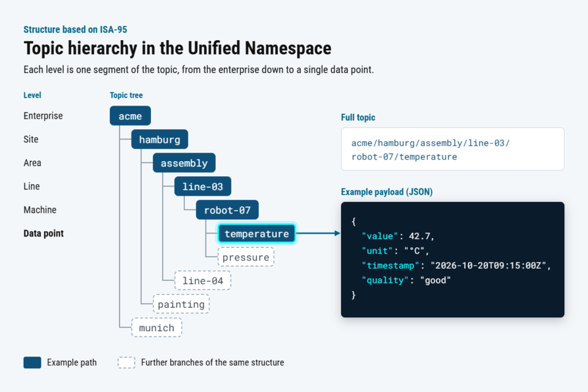The image size is (588, 392).
Task: Click the full topic path box
Action: coord(452,149)
